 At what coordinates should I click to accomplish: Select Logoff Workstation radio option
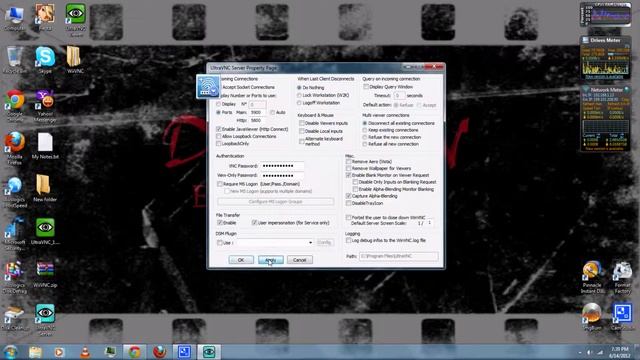(299, 103)
